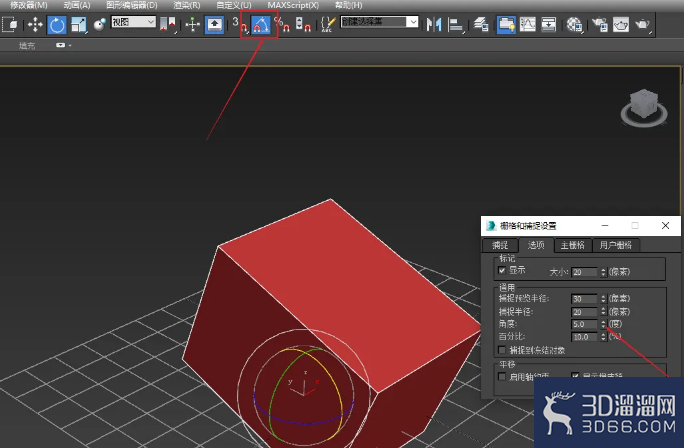Close the grid and snap settings dialog
Screen dimensions: 684x448
tap(665, 226)
